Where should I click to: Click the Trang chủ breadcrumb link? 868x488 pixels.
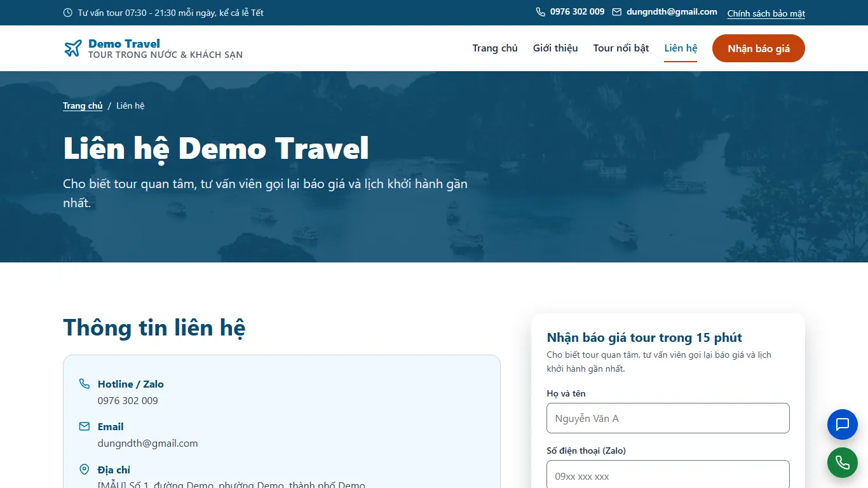(83, 106)
